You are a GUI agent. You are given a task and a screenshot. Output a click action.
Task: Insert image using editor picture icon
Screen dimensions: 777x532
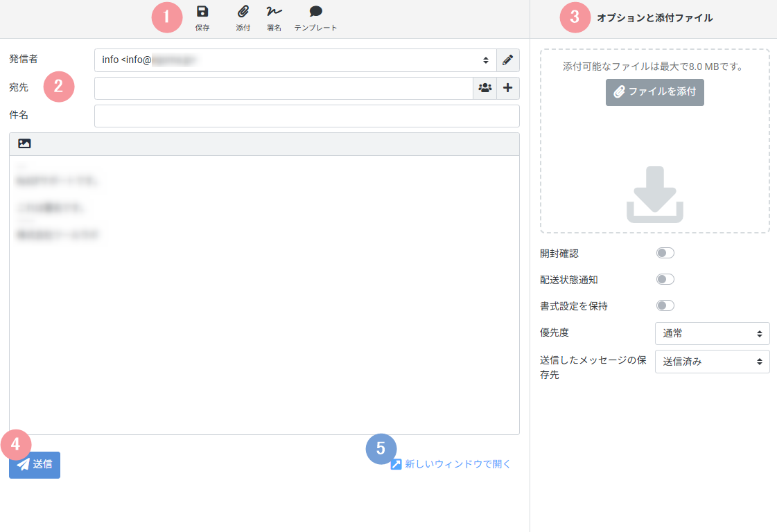pos(24,143)
